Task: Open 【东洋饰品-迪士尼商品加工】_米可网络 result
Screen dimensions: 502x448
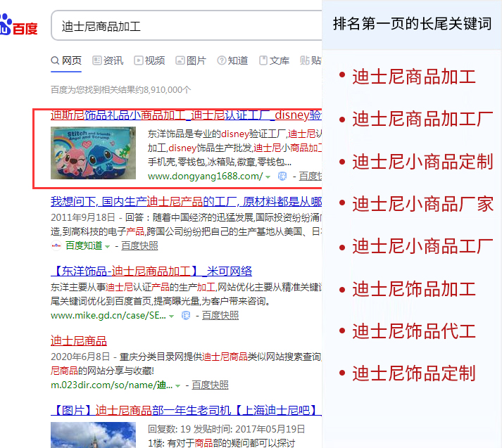Action: 151,271
